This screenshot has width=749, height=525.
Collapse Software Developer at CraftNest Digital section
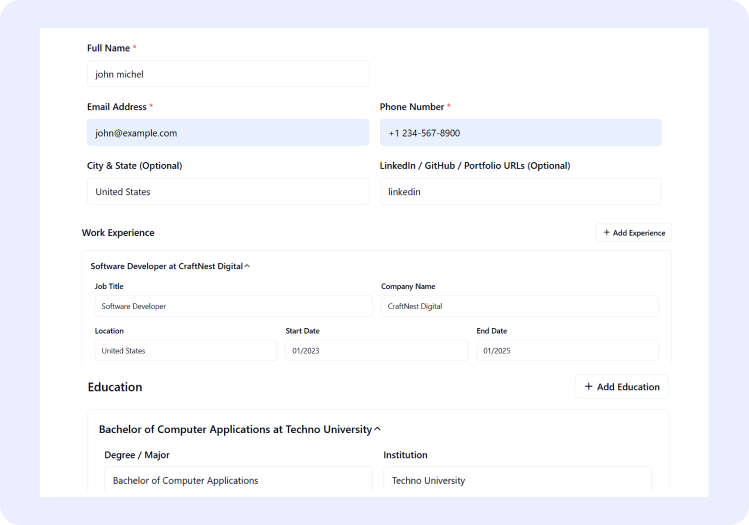[247, 267]
